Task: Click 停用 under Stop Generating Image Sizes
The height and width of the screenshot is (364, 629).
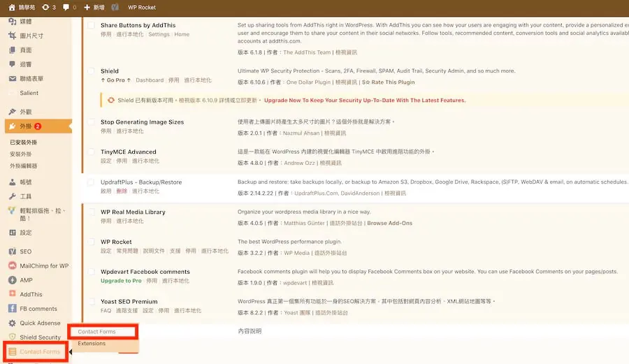Action: (106, 131)
